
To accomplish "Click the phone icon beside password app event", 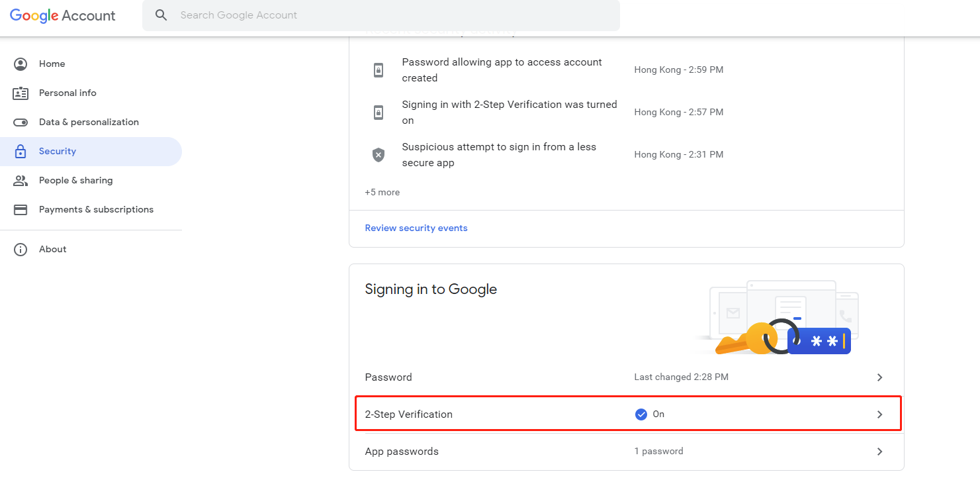I will 378,70.
